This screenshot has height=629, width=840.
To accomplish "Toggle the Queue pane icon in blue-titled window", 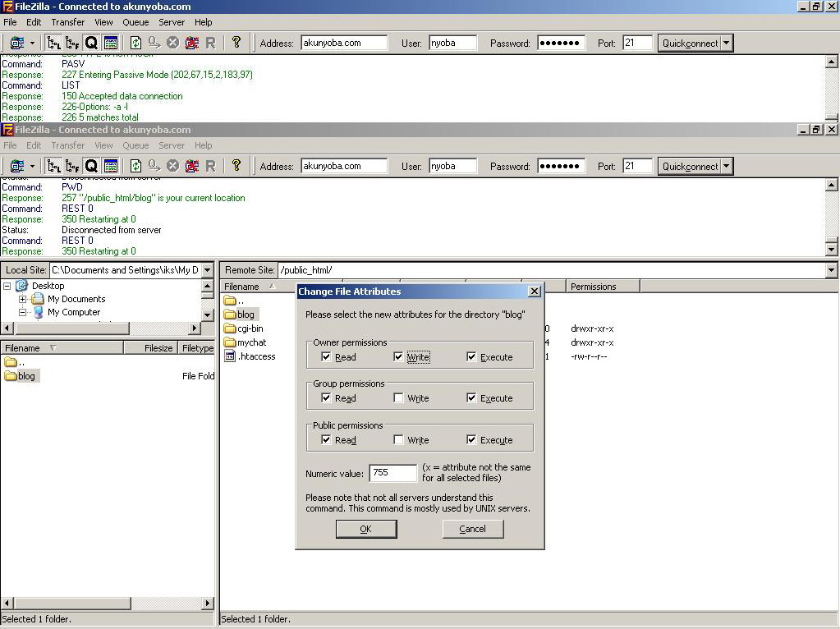I will [x=91, y=43].
